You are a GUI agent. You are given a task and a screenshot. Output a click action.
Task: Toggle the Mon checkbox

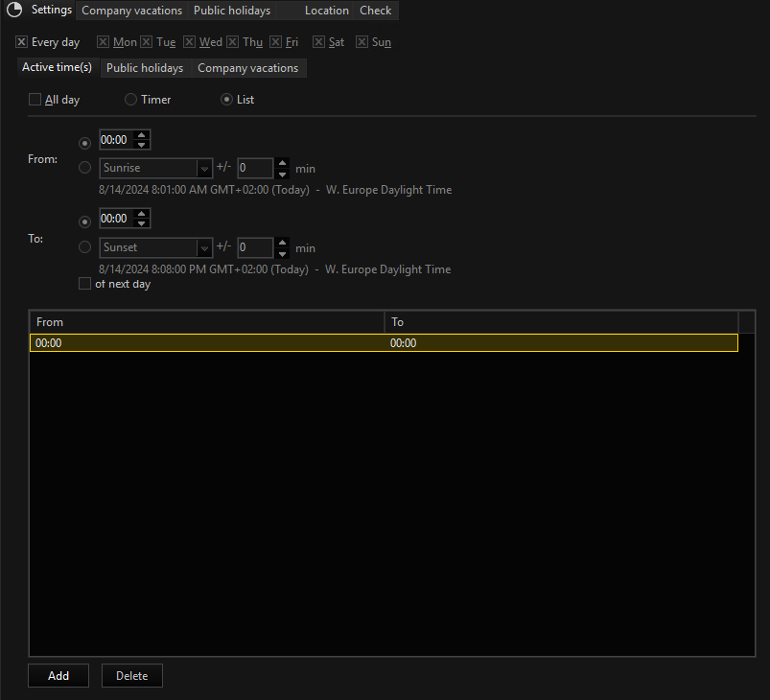103,42
